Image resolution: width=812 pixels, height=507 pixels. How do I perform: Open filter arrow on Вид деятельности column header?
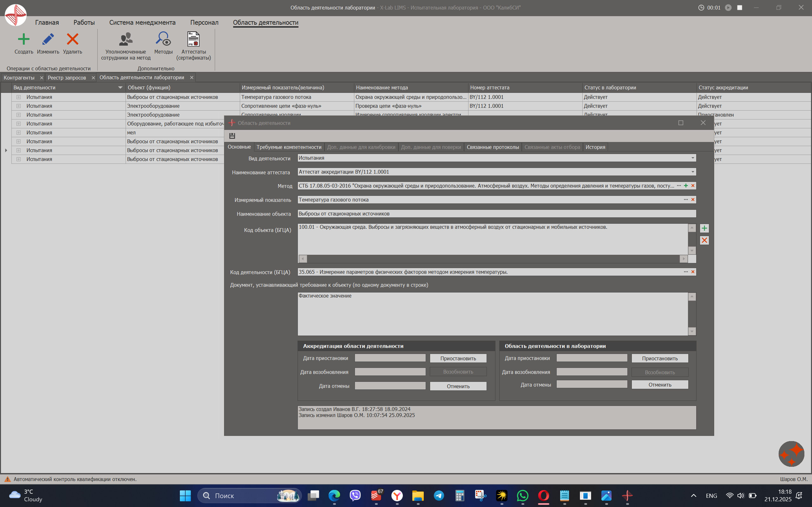coord(120,87)
